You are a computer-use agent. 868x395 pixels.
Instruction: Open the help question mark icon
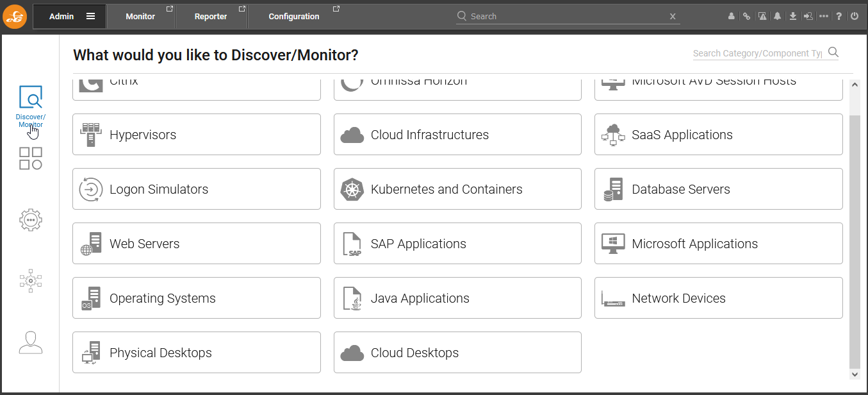839,17
